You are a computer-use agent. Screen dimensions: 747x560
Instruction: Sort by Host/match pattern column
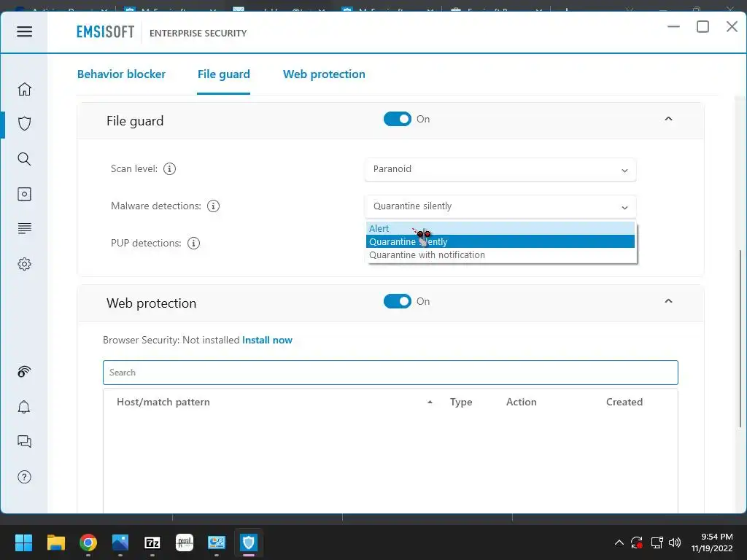click(x=163, y=402)
